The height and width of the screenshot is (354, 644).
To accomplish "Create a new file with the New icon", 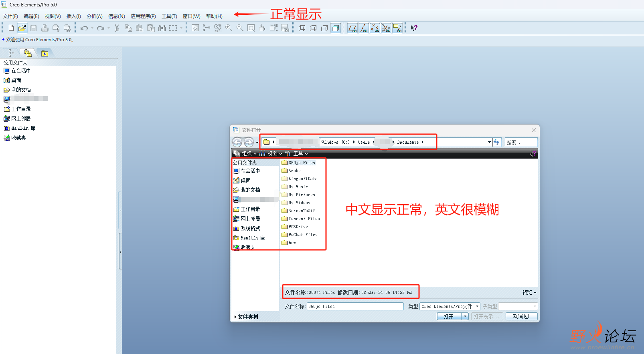I will (x=11, y=28).
